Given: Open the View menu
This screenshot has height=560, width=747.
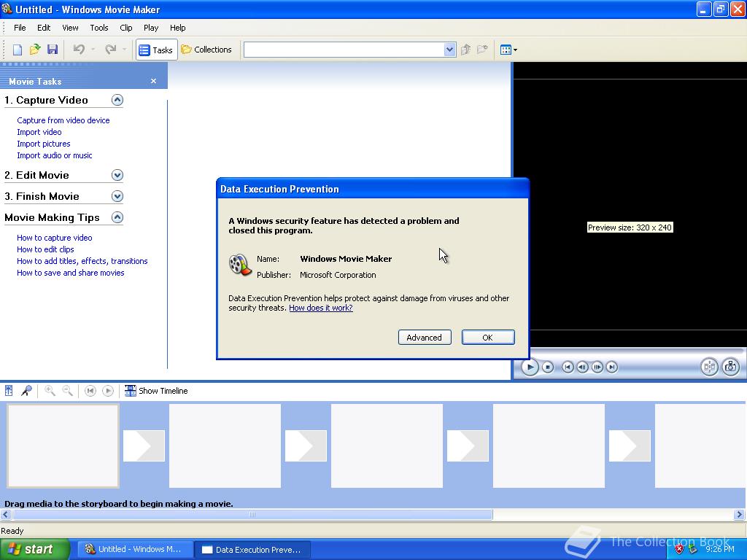Looking at the screenshot, I should pyautogui.click(x=70, y=28).
